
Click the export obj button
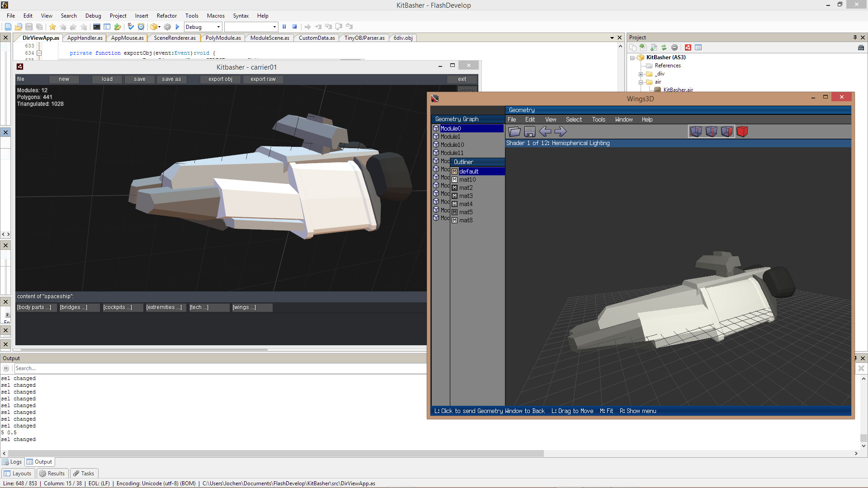pyautogui.click(x=220, y=79)
